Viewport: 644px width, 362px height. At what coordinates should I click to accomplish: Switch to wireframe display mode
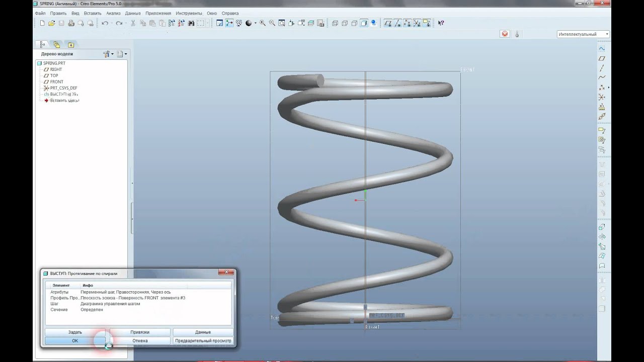[335, 23]
